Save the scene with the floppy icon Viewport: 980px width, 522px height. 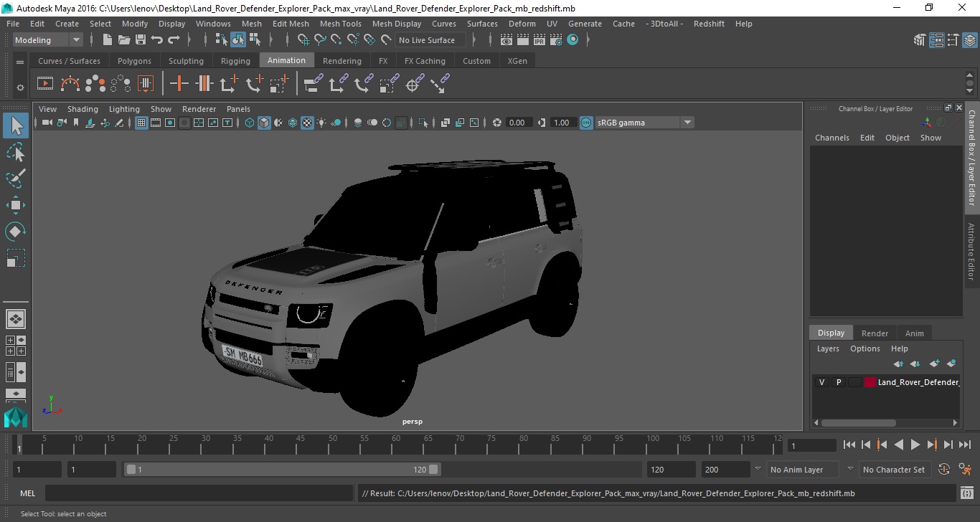pos(141,40)
